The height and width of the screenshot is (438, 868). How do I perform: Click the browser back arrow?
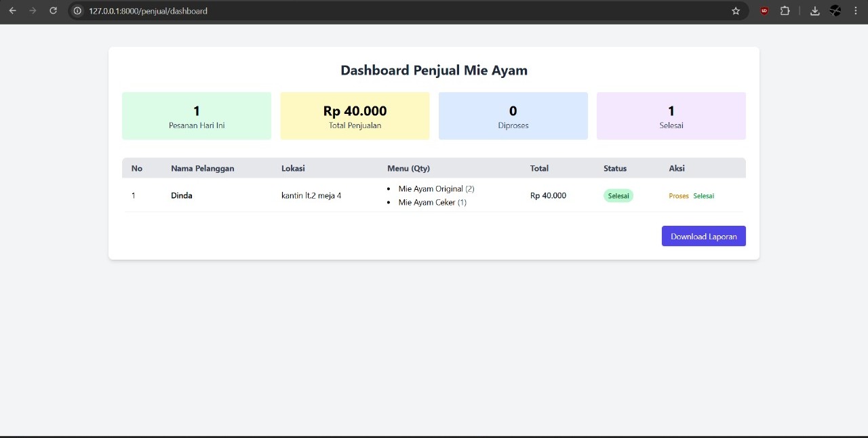12,11
